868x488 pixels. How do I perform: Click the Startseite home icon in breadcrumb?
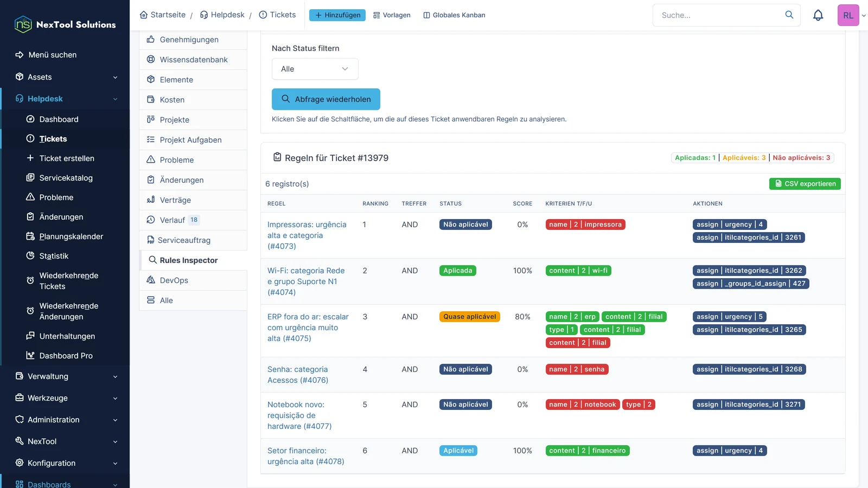point(144,15)
